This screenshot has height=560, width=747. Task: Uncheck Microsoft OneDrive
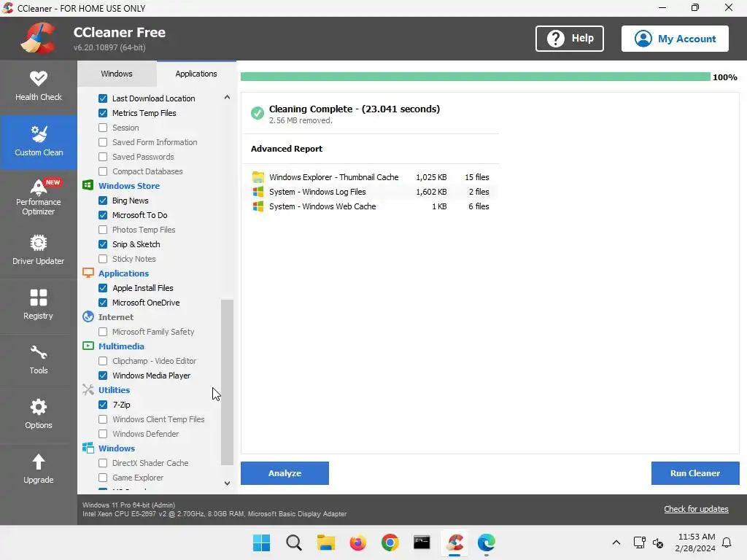click(x=103, y=303)
